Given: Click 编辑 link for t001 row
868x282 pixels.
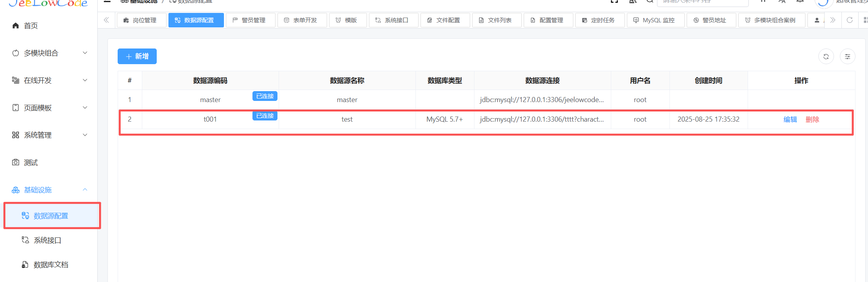Looking at the screenshot, I should (790, 120).
